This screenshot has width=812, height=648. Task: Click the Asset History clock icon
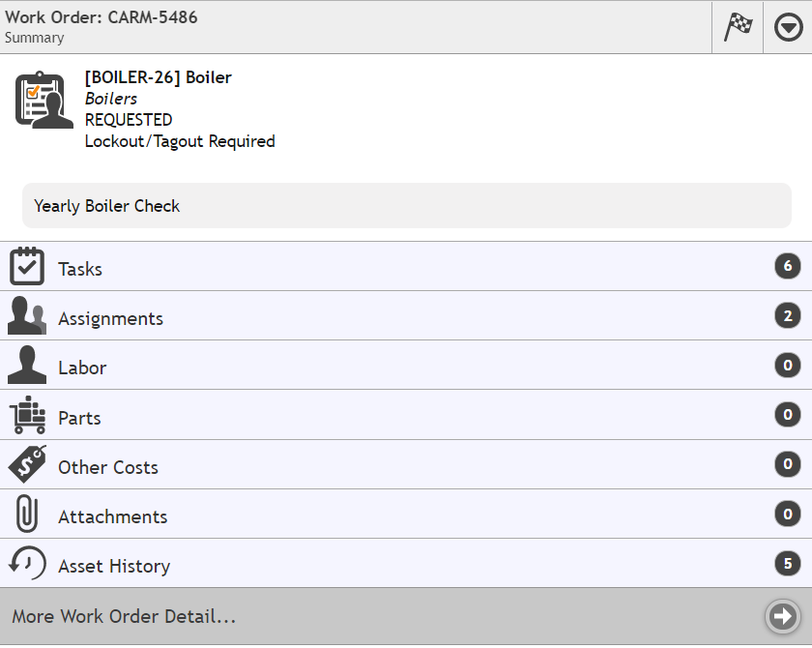(27, 564)
